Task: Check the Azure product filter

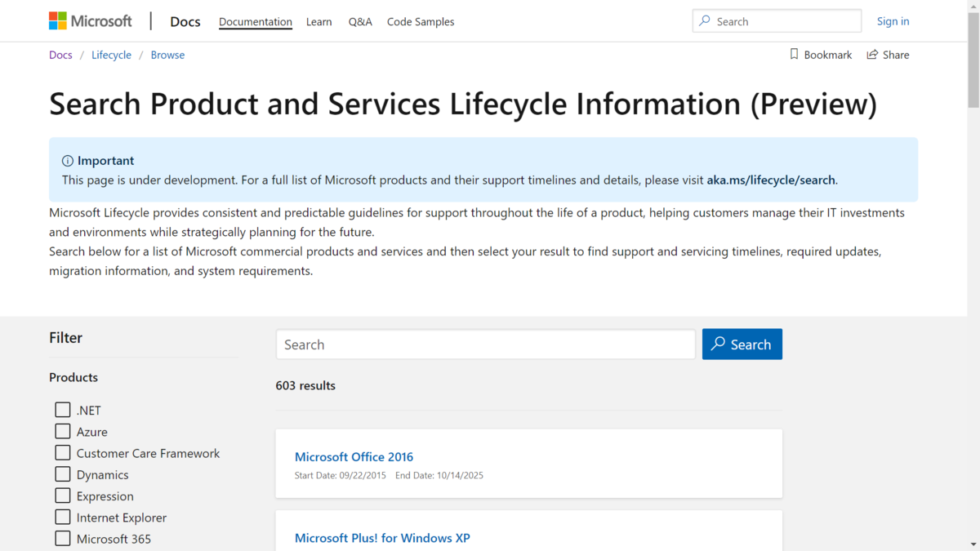Action: point(63,431)
